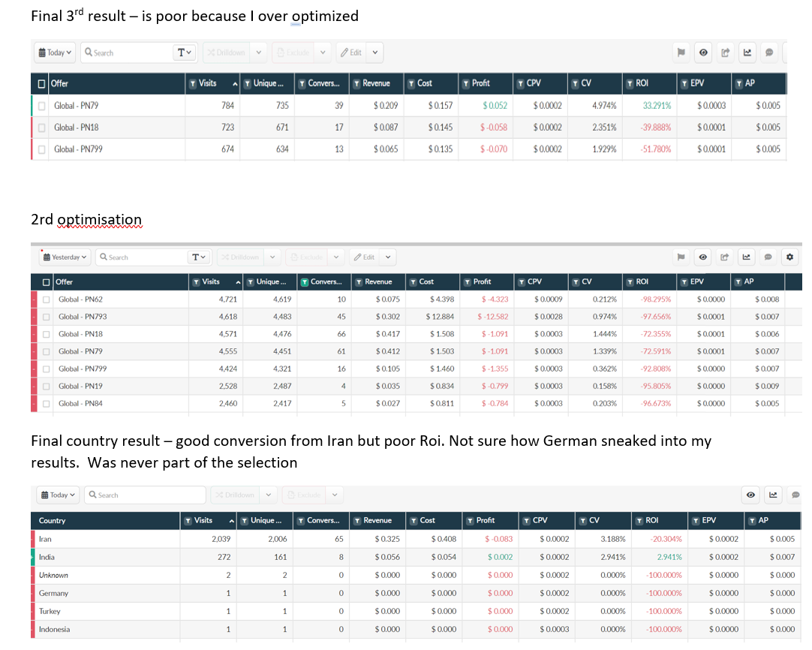Click the chart icon in the Yesterday report toolbar

coord(746,257)
